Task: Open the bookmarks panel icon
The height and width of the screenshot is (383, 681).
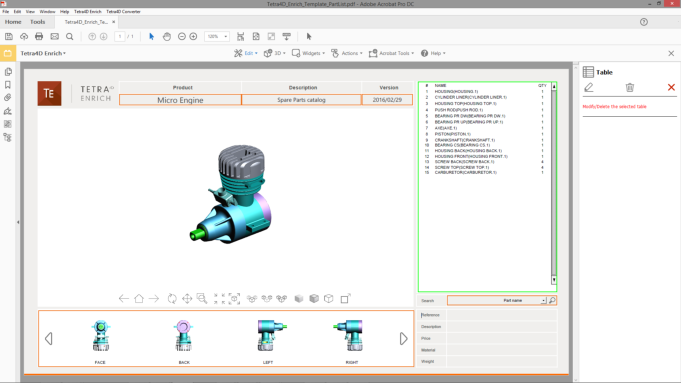Action: point(8,85)
